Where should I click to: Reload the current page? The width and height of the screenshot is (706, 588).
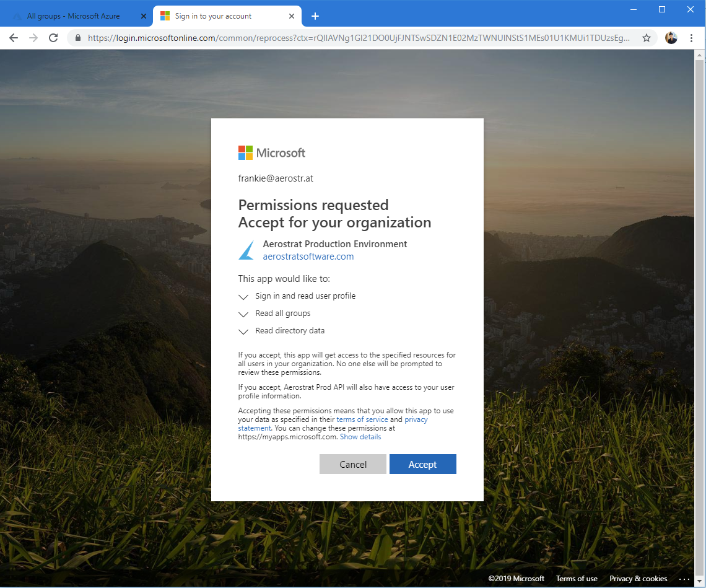[53, 38]
